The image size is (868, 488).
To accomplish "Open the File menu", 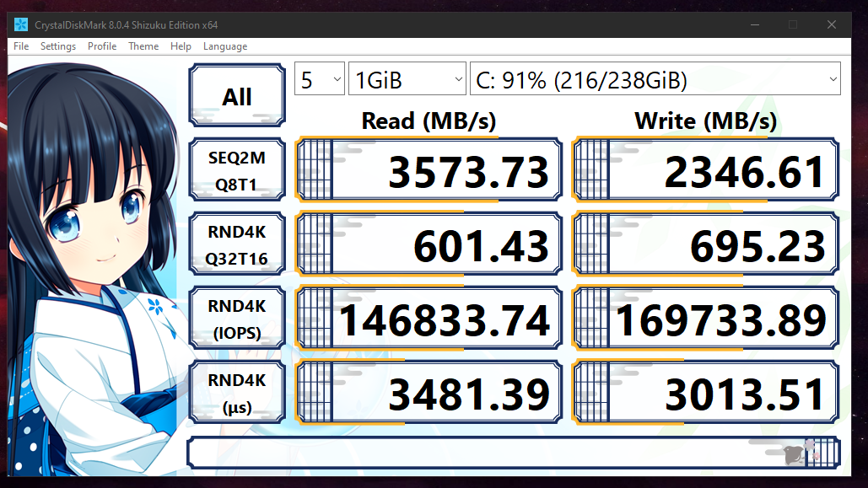I will tap(21, 46).
